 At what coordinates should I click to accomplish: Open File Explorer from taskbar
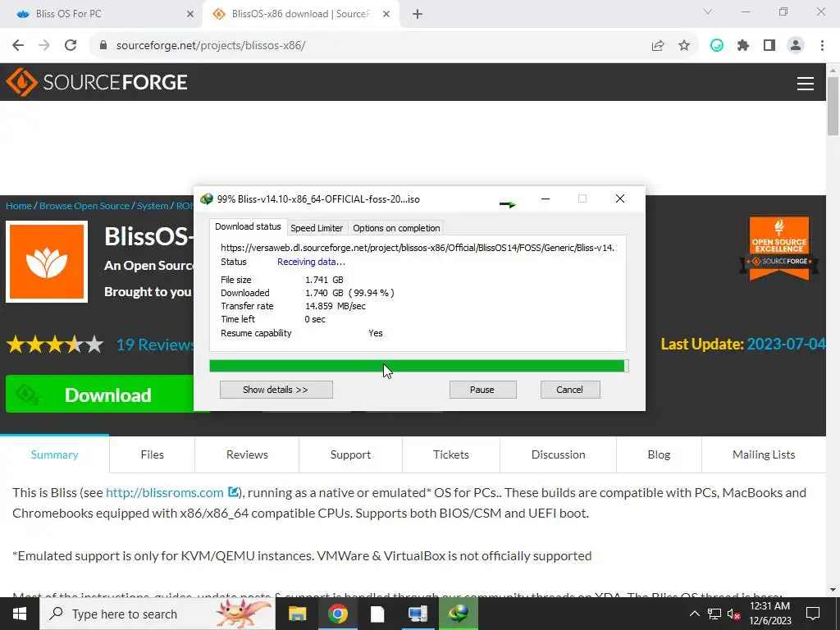click(x=297, y=614)
